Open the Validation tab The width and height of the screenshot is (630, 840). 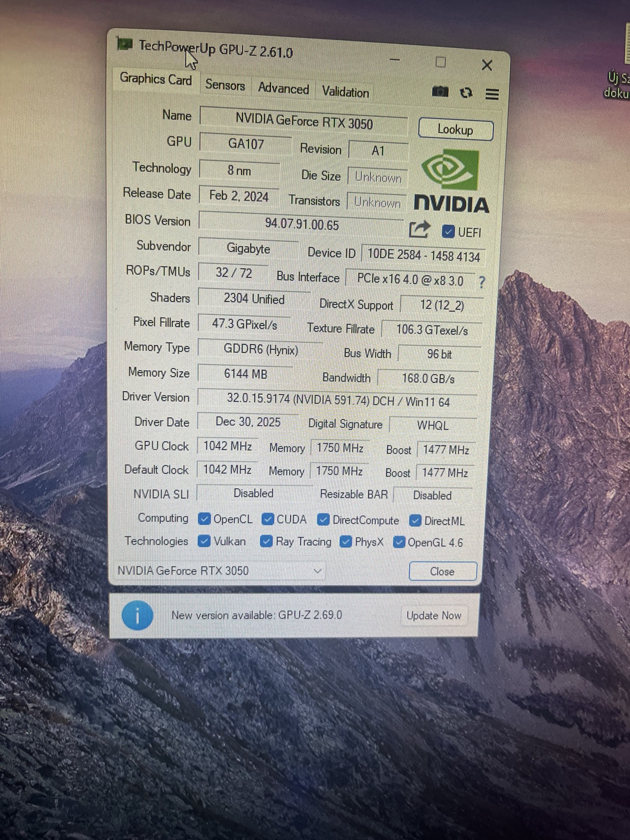(x=346, y=92)
